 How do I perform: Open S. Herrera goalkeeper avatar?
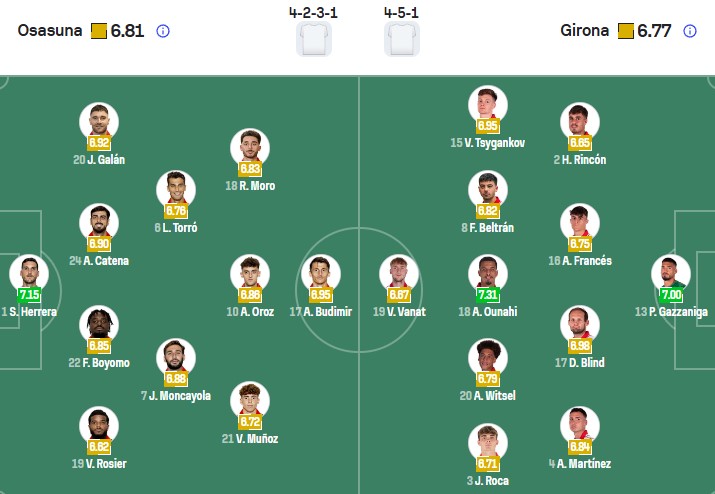tap(28, 273)
